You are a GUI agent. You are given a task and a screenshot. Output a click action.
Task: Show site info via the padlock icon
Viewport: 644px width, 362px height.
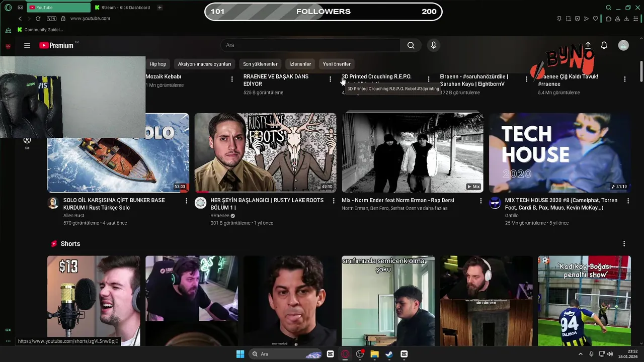click(x=63, y=19)
